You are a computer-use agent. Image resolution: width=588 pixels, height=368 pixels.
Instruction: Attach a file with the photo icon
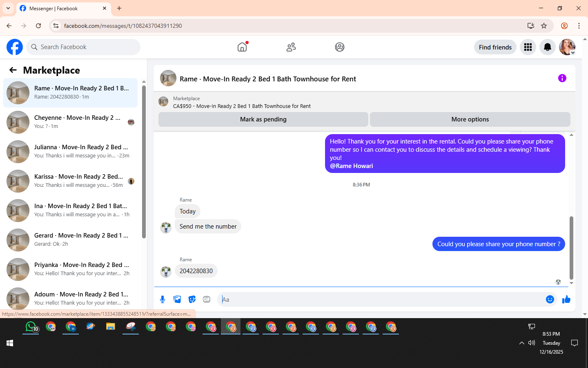177,299
